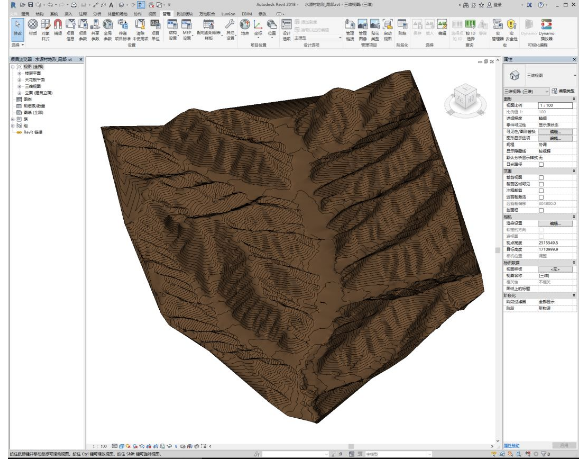Expand the Families node in Project Browser
The width and height of the screenshot is (585, 464).
(x=13, y=119)
